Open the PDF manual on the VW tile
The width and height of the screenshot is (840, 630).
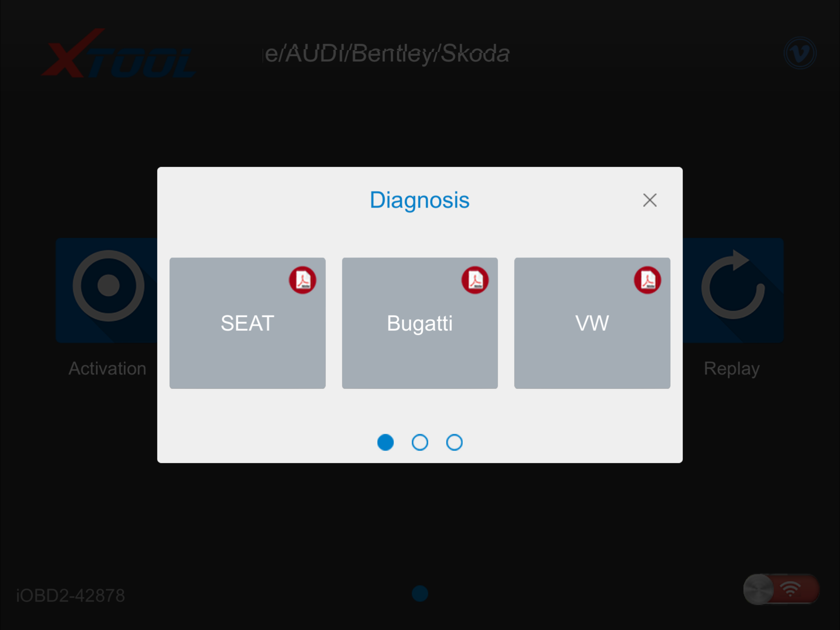click(x=647, y=280)
